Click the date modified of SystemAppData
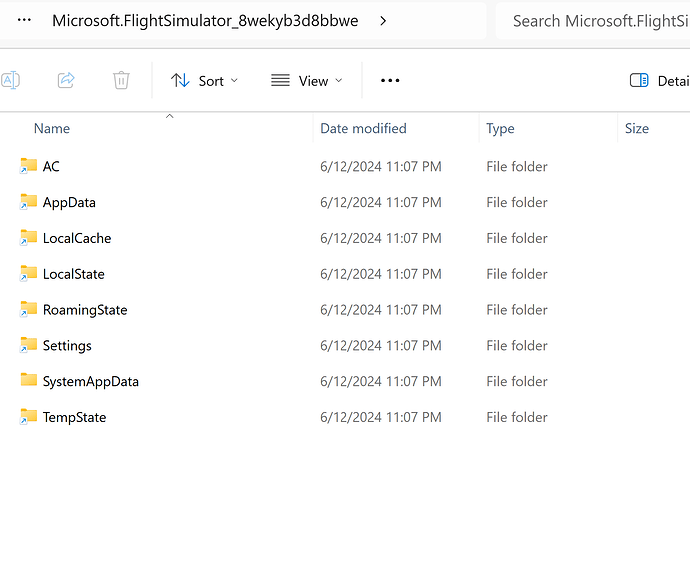690x566 pixels. pos(381,381)
